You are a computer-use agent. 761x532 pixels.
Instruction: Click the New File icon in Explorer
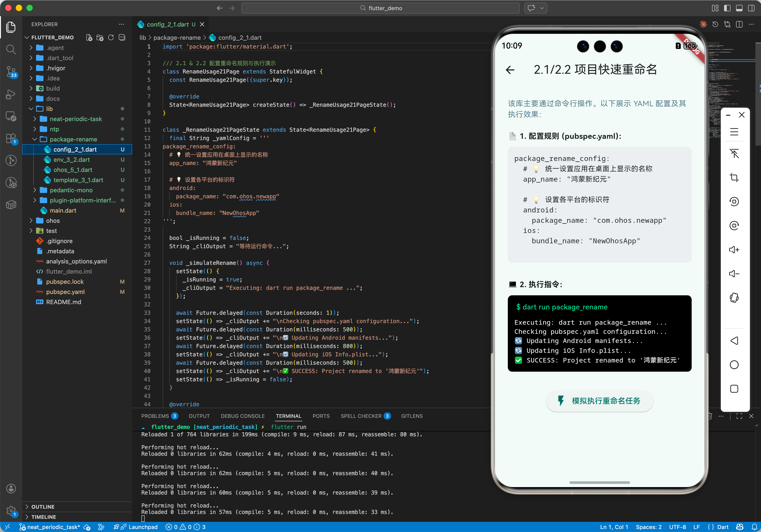click(89, 37)
